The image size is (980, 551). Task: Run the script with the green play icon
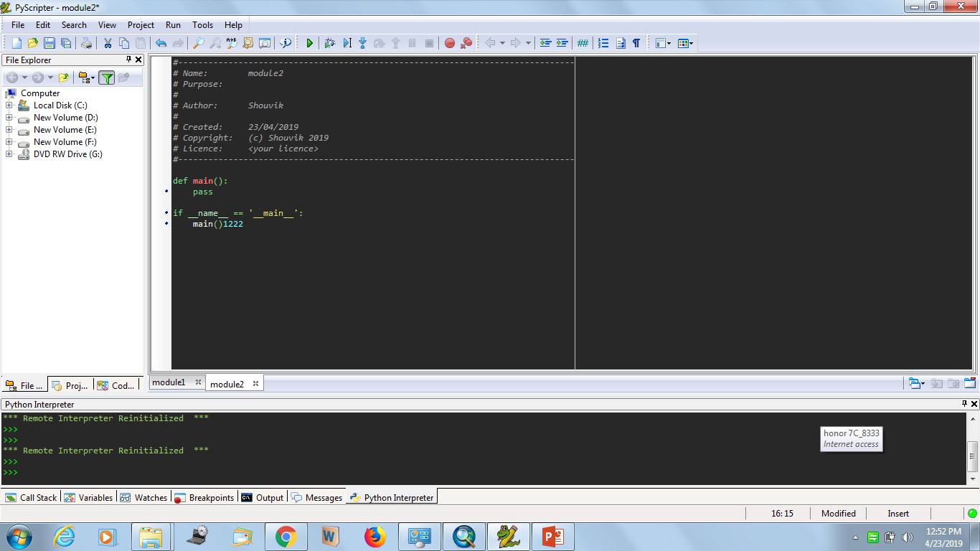(x=310, y=43)
